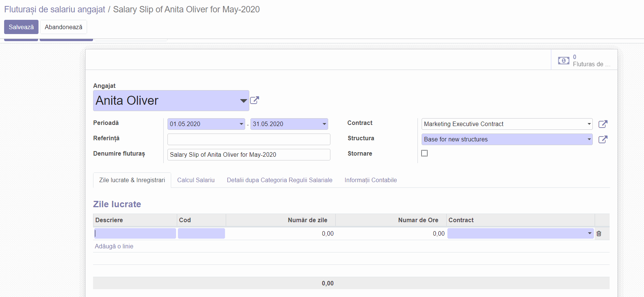644x297 pixels.
Task: Click Adăugă o linie link
Action: coord(114,247)
